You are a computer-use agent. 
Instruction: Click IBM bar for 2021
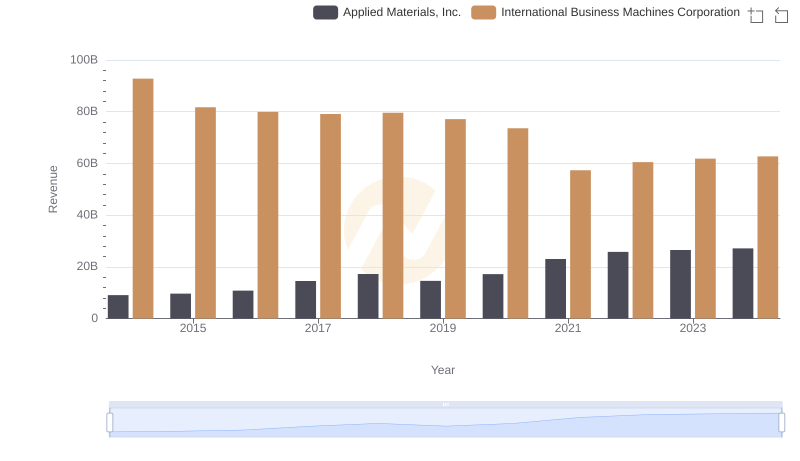581,244
